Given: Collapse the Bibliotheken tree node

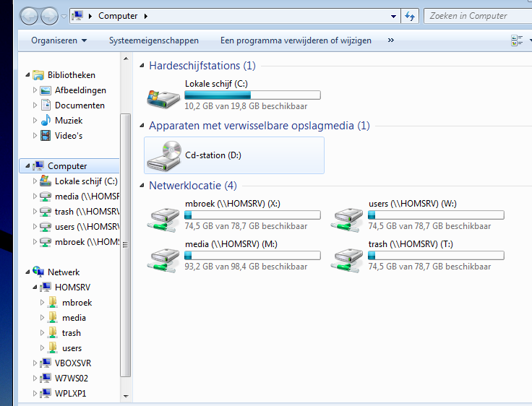Looking at the screenshot, I should [27, 75].
